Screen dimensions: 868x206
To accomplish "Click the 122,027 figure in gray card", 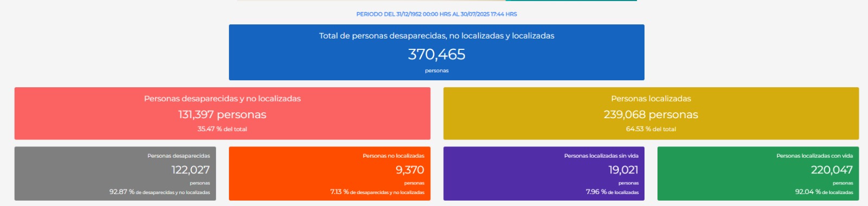I will (x=190, y=170).
